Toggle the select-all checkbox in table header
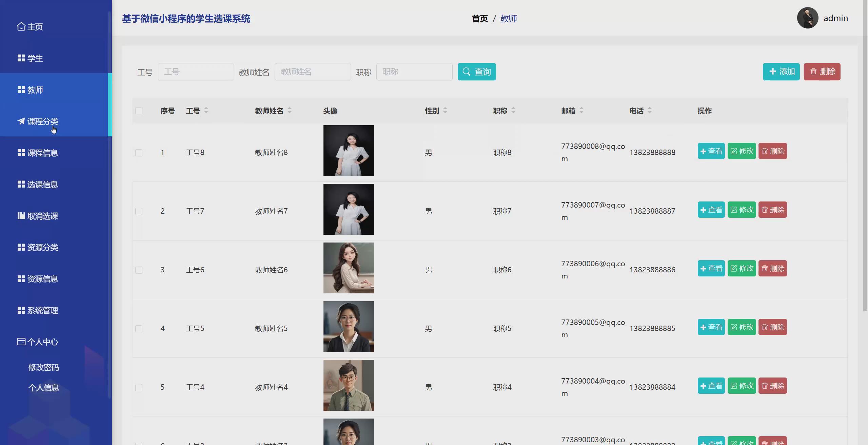 coord(139,111)
